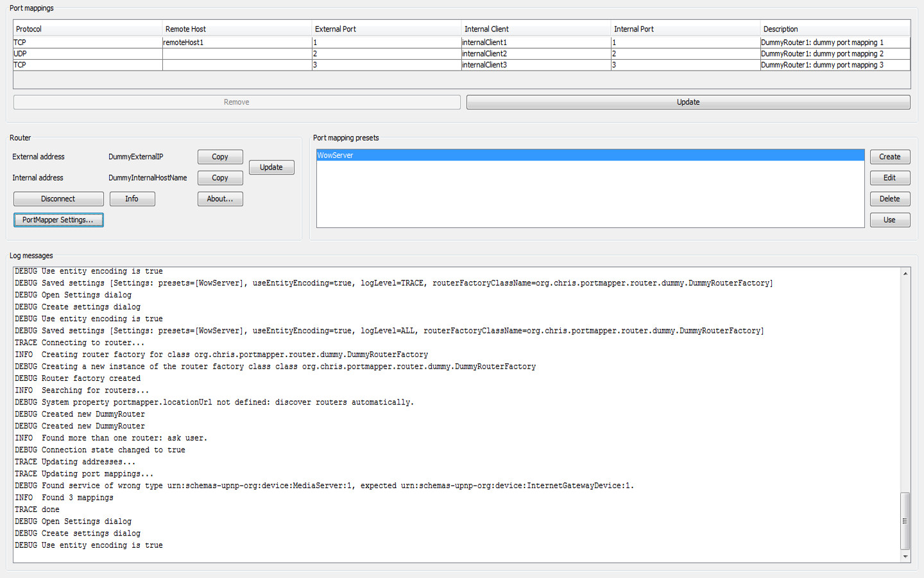
Task: Edit the selected preset
Action: [890, 178]
